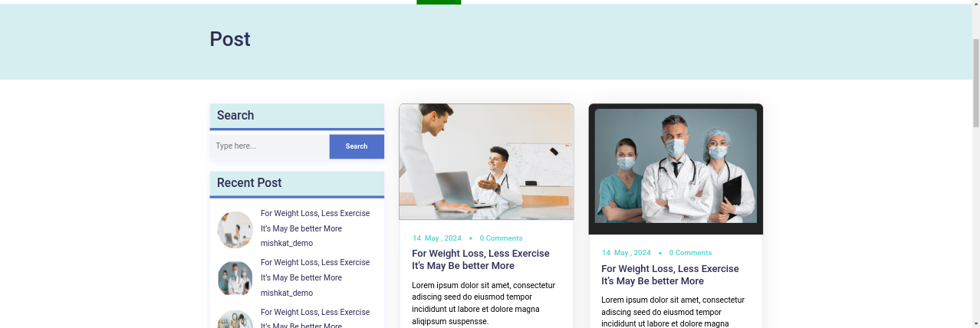Viewport: 980px width, 328px height.
Task: Click date on first post card
Action: [x=437, y=238]
